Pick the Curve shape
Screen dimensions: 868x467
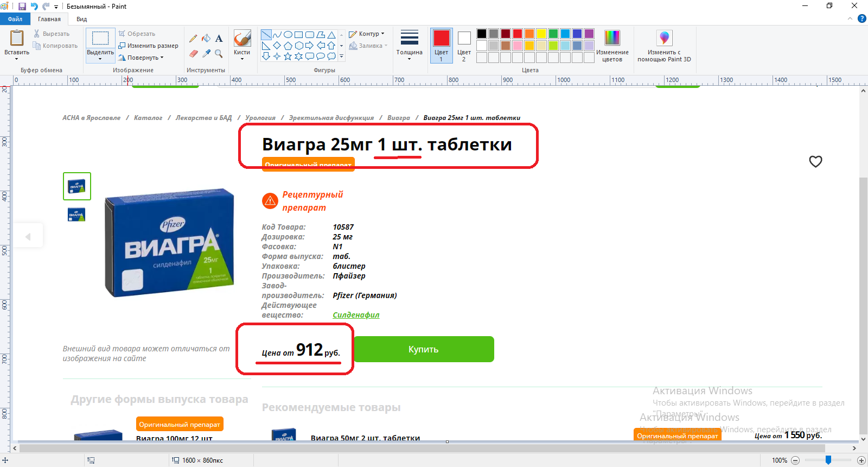[x=277, y=35]
